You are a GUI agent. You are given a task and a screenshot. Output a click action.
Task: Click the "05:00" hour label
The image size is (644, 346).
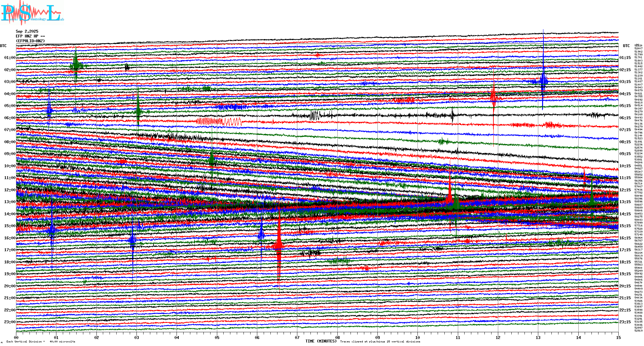tap(10, 106)
